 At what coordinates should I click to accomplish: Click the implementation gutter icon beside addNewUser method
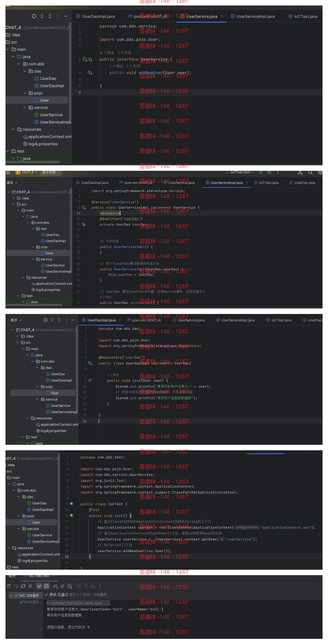coord(90,73)
